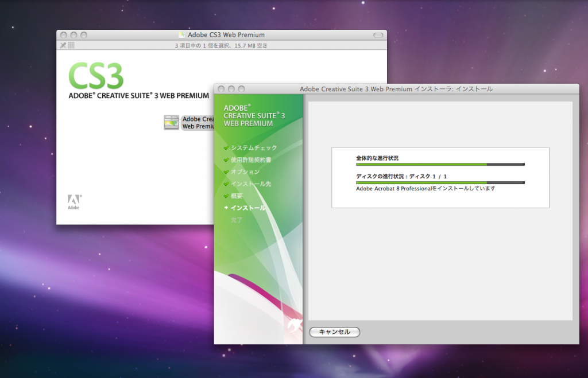
Task: Click the green checkmark beside 概要
Action: (226, 196)
